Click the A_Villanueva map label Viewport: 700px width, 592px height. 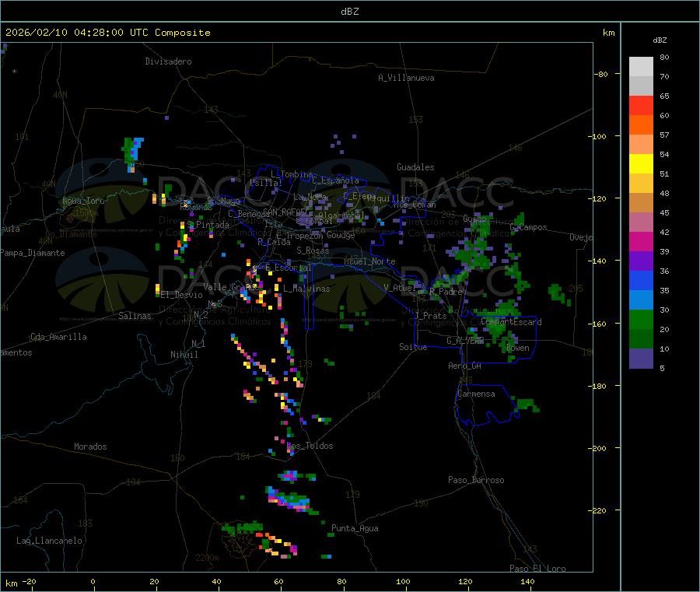[x=406, y=78]
